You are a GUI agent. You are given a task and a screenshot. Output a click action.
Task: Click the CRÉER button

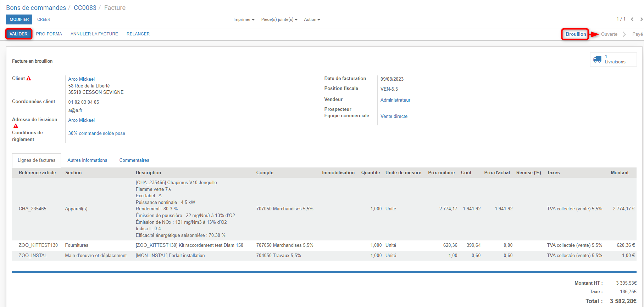(44, 19)
